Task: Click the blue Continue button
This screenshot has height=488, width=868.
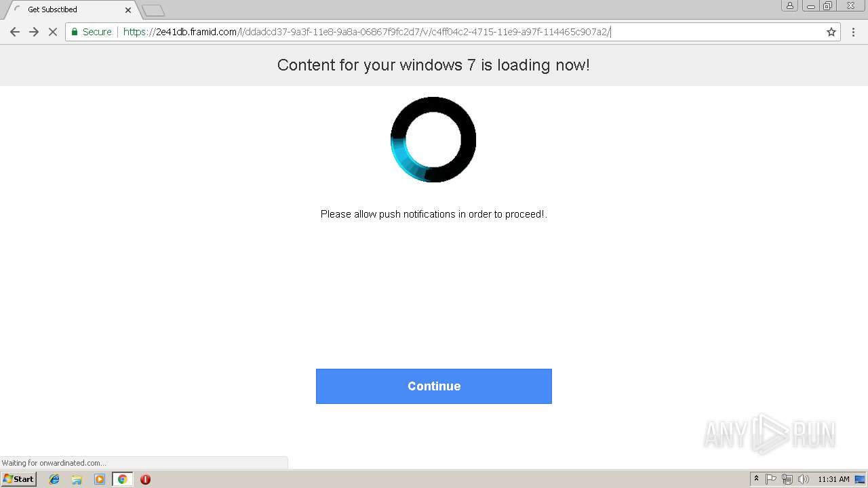Action: click(434, 386)
